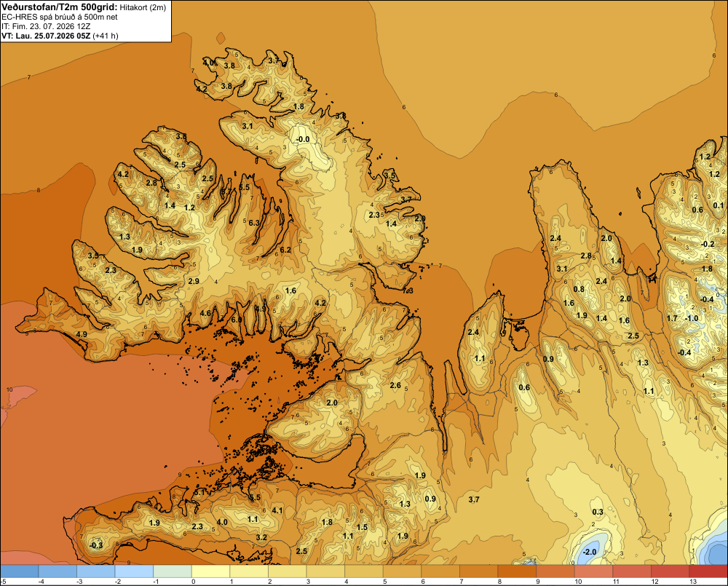The width and height of the screenshot is (728, 586).
Task: Click the title text 'Veðurstofan/T2m 500grid:'
Action: (x=60, y=7)
